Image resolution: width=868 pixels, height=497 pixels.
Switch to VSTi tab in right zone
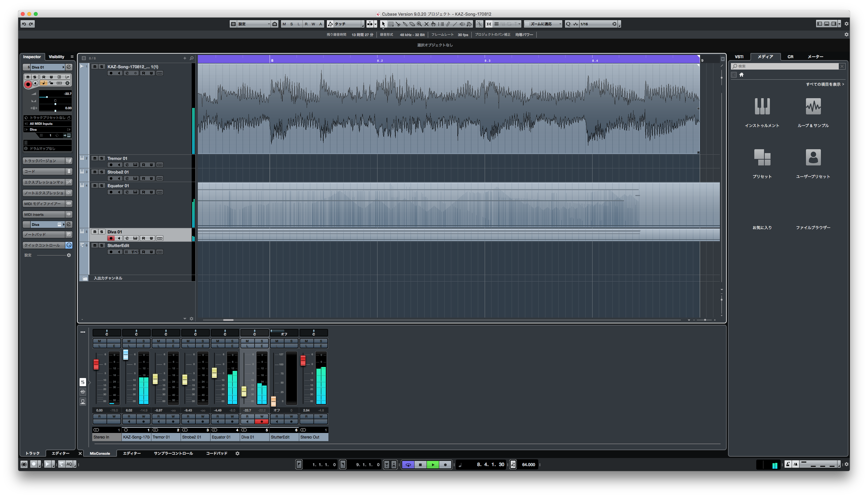click(739, 57)
